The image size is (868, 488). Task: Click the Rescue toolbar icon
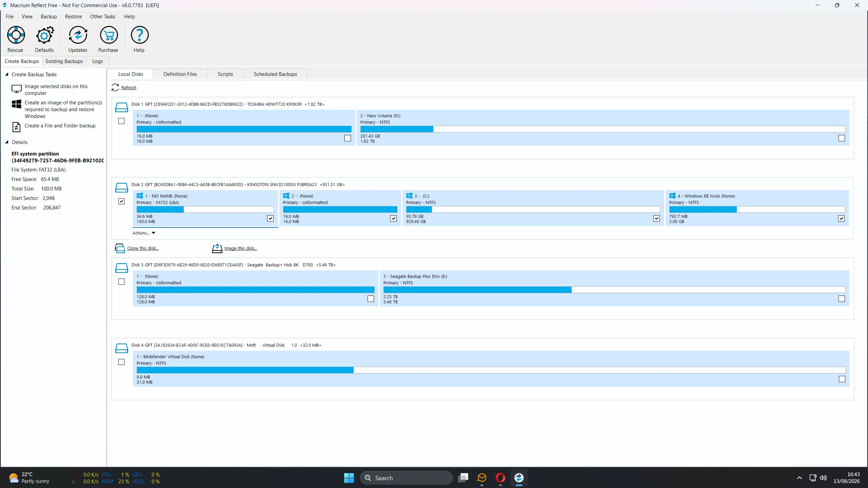(16, 35)
